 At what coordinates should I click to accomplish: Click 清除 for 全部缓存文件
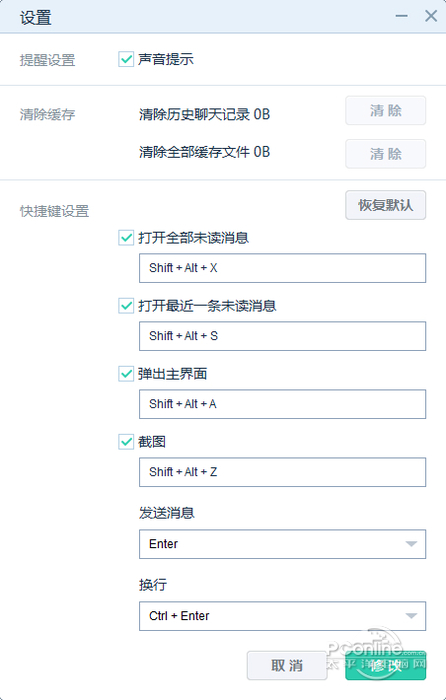(386, 154)
